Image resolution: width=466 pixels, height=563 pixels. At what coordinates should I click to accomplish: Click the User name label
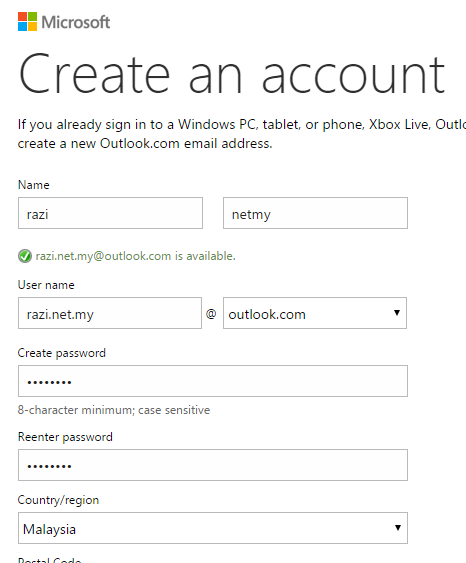[x=46, y=285]
